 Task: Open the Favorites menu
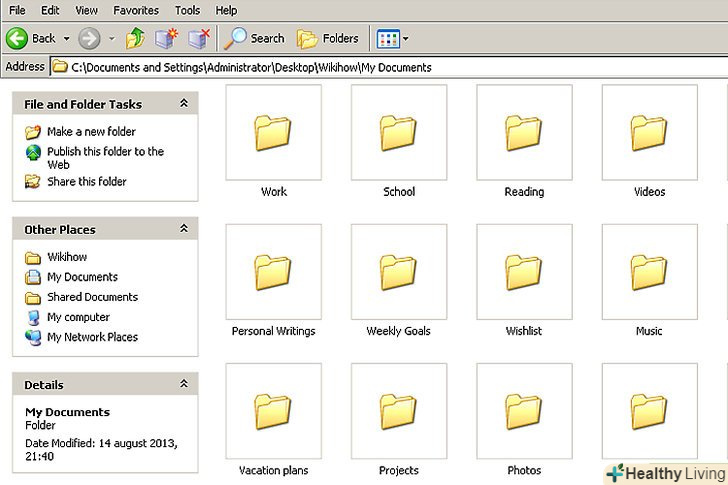tap(135, 10)
